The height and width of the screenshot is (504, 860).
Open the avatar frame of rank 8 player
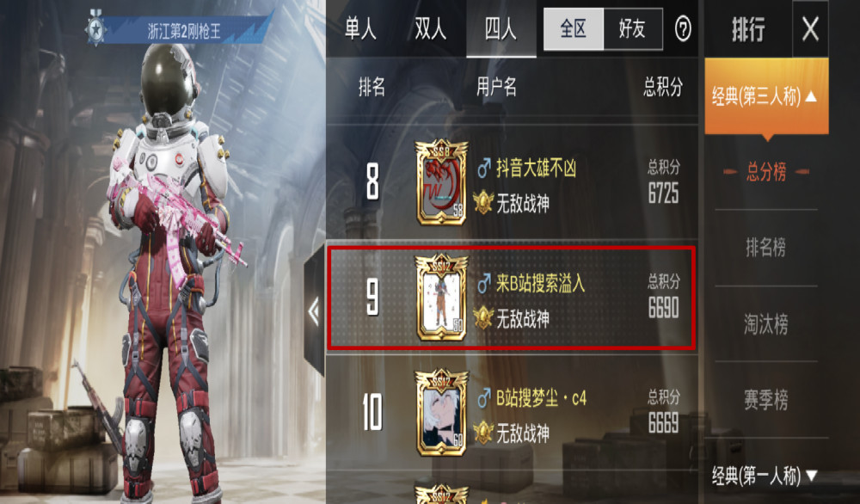441,182
